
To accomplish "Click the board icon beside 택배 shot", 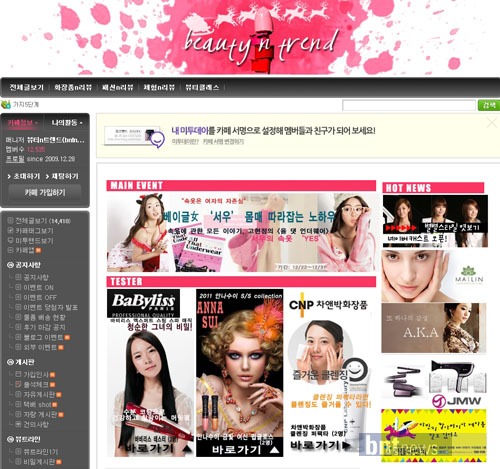I will coord(18,404).
